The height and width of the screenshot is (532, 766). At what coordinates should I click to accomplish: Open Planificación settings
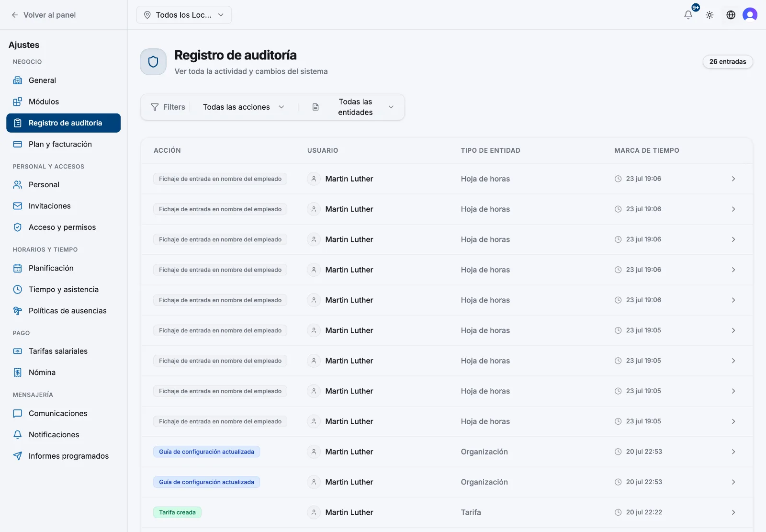[63, 268]
